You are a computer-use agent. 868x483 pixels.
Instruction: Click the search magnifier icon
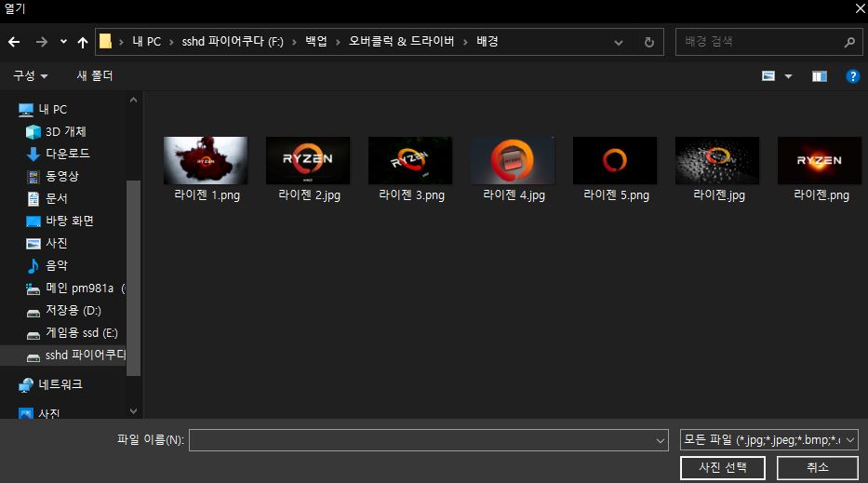pos(849,42)
